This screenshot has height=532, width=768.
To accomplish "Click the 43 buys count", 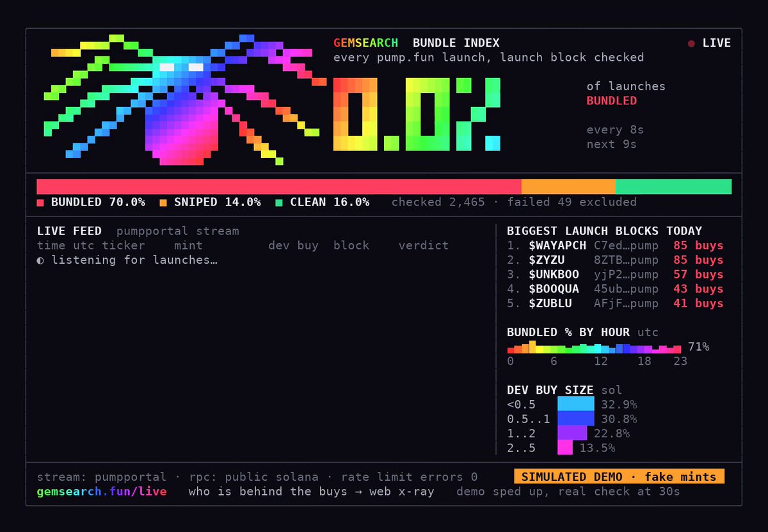I will tap(698, 289).
